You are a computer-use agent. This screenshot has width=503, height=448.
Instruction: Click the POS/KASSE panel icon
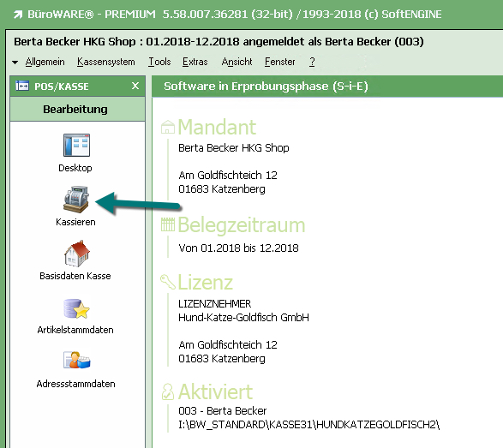[x=22, y=86]
